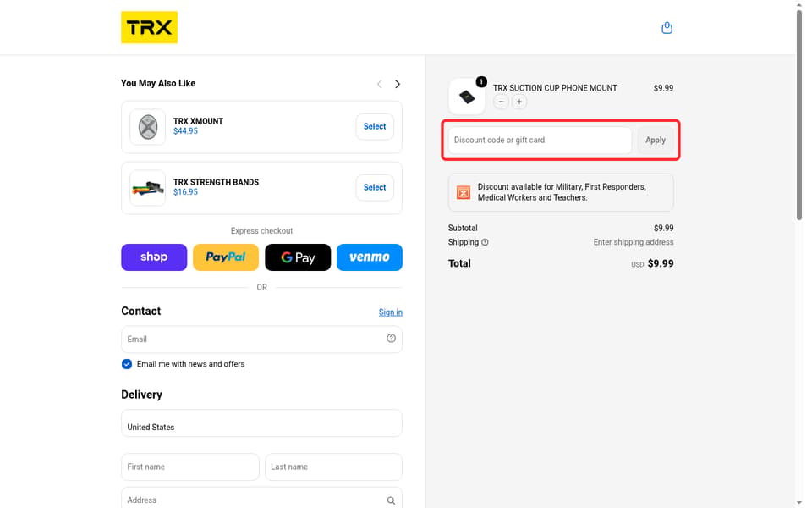
Task: Open the Sign in link
Action: tap(391, 312)
